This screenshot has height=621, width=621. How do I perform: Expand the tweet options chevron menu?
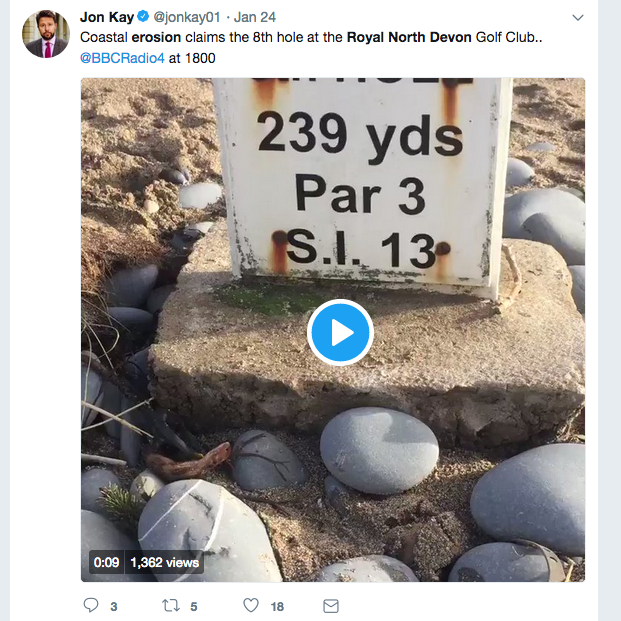point(578,18)
